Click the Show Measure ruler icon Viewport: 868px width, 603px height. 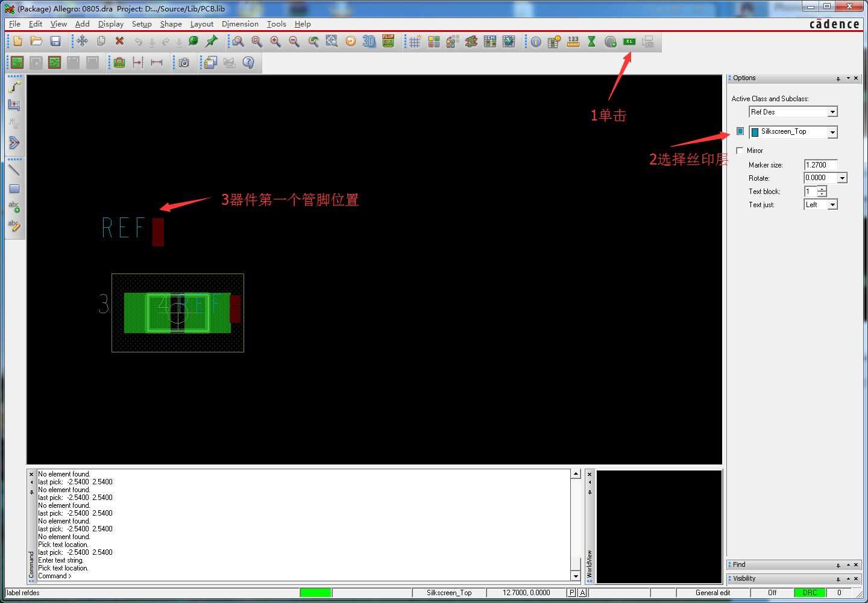point(573,42)
